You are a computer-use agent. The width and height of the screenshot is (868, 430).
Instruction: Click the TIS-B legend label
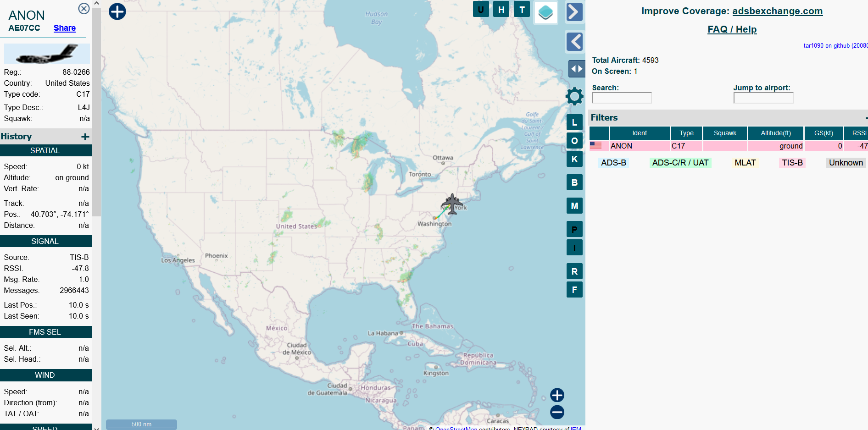(x=792, y=163)
